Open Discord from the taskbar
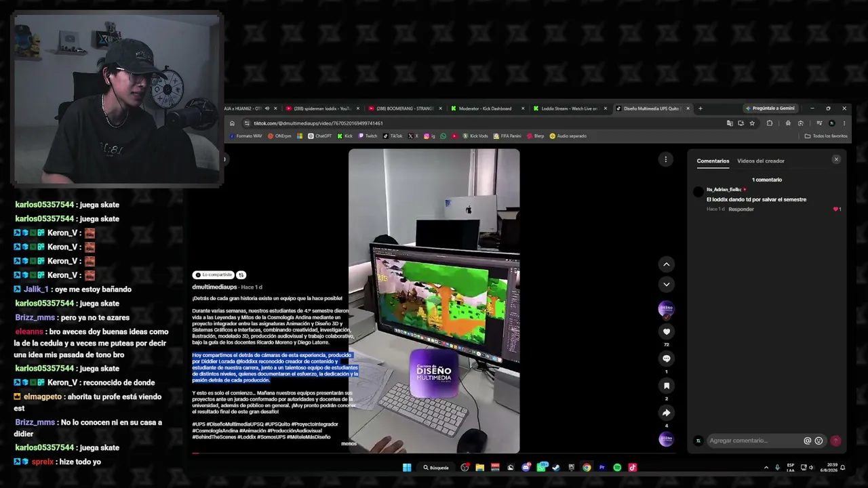 pos(526,467)
